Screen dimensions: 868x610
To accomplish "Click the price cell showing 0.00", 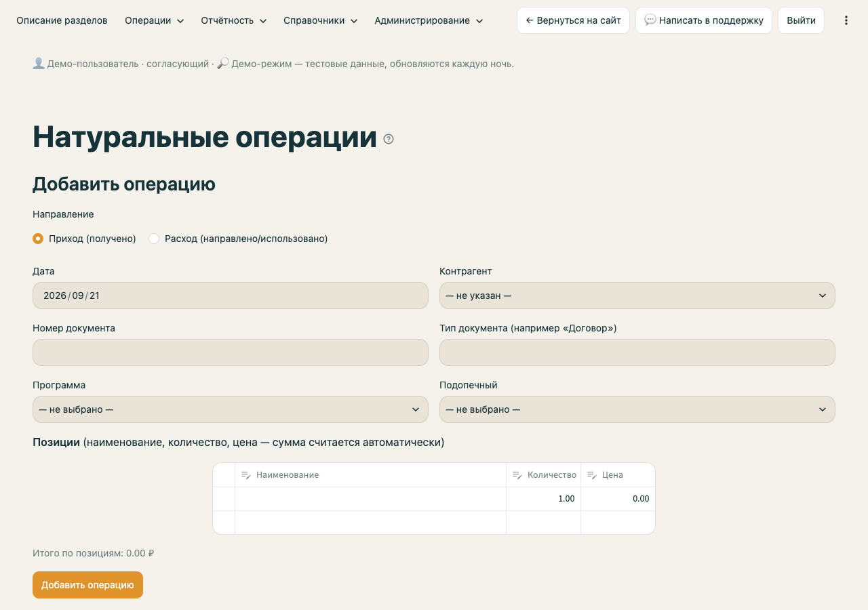I will click(x=618, y=499).
